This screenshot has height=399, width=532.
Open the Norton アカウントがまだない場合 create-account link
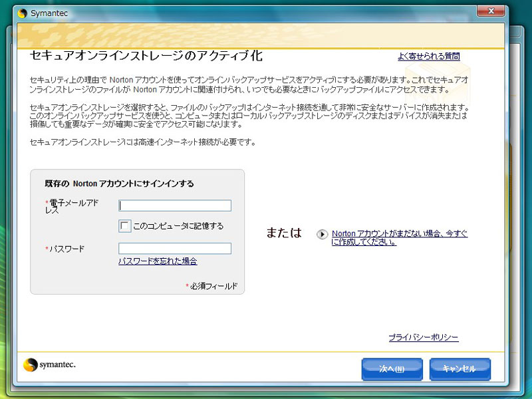coord(399,237)
